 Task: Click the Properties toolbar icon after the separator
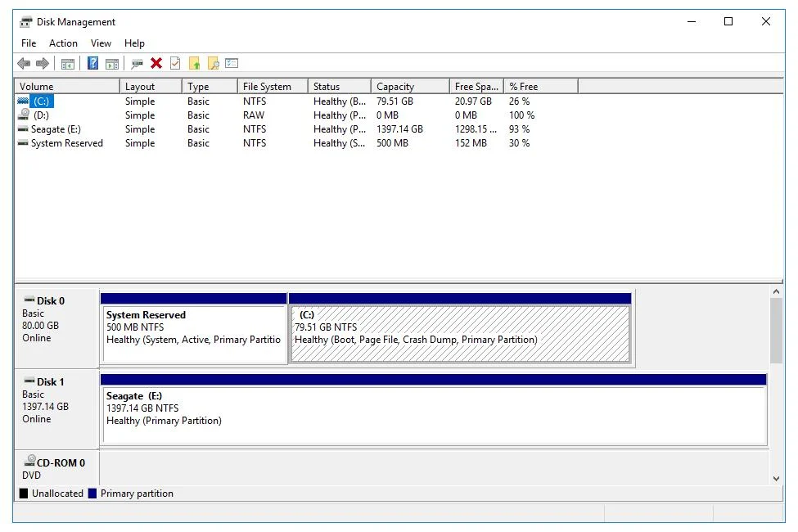coord(137,63)
